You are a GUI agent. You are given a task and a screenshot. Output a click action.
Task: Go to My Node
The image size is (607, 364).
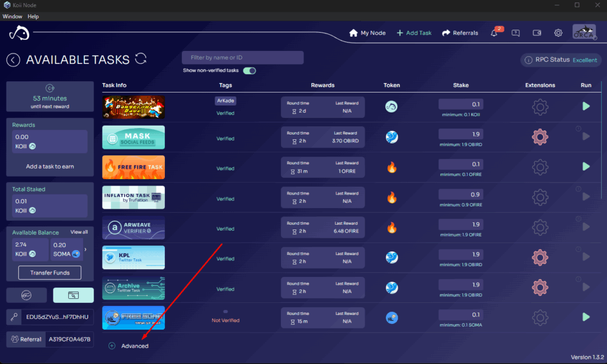(x=368, y=33)
